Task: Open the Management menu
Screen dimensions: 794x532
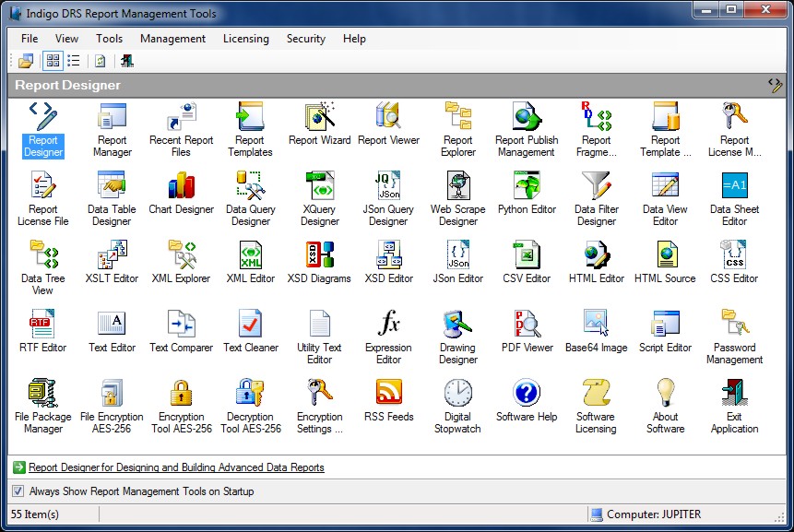Action: pos(172,39)
